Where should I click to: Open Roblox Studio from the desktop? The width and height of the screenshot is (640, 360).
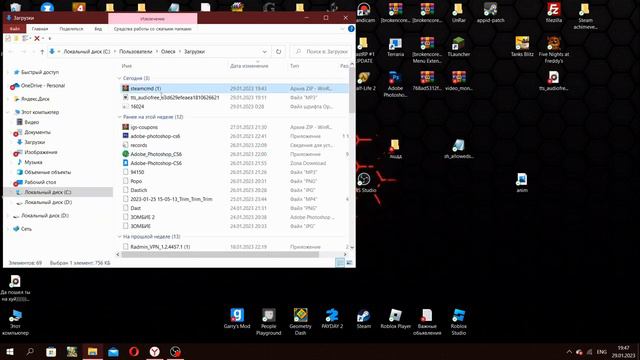click(x=458, y=322)
